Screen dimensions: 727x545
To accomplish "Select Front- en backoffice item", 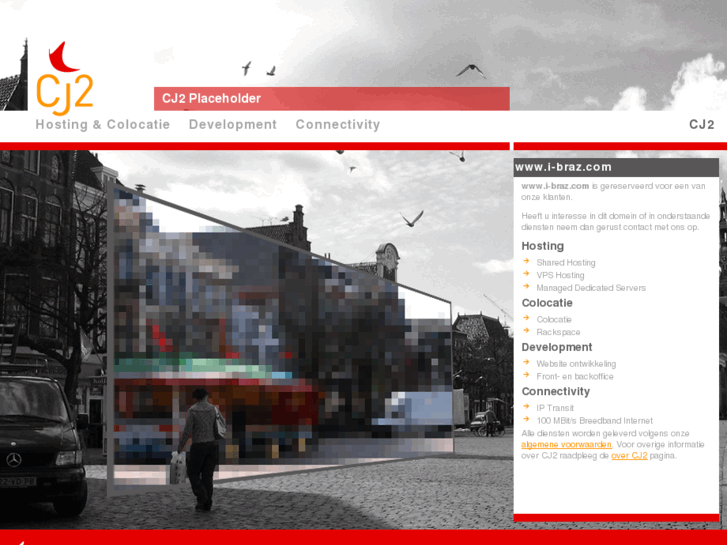I will 575,376.
